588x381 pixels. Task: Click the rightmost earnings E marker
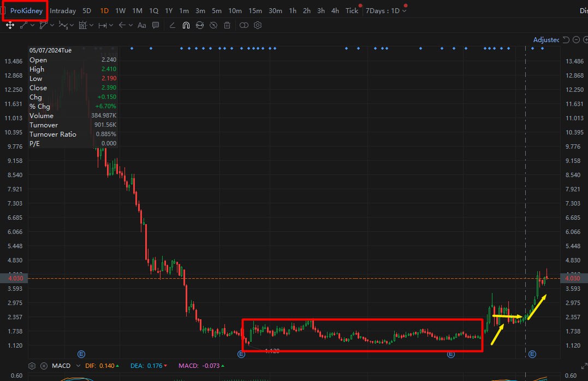pos(532,354)
